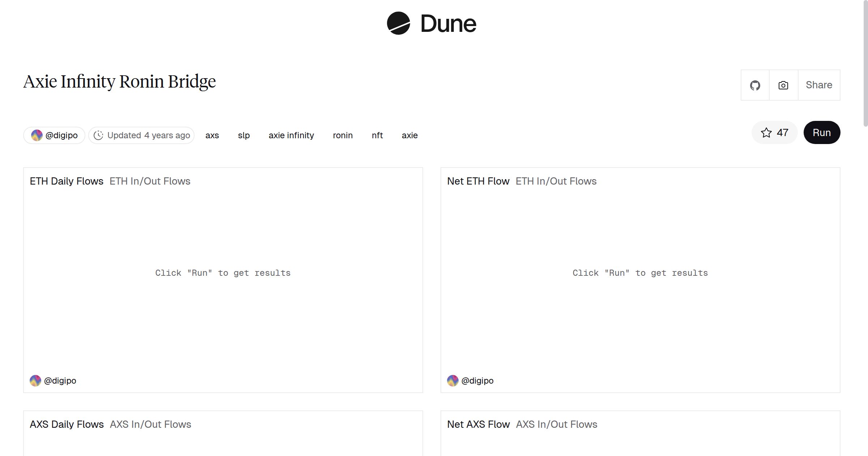Select the axie infinity tag
The width and height of the screenshot is (868, 456).
click(291, 135)
